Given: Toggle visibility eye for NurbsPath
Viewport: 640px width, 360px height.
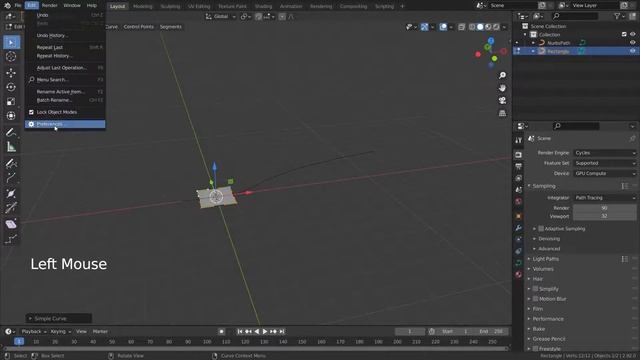Looking at the screenshot, I should 633,42.
